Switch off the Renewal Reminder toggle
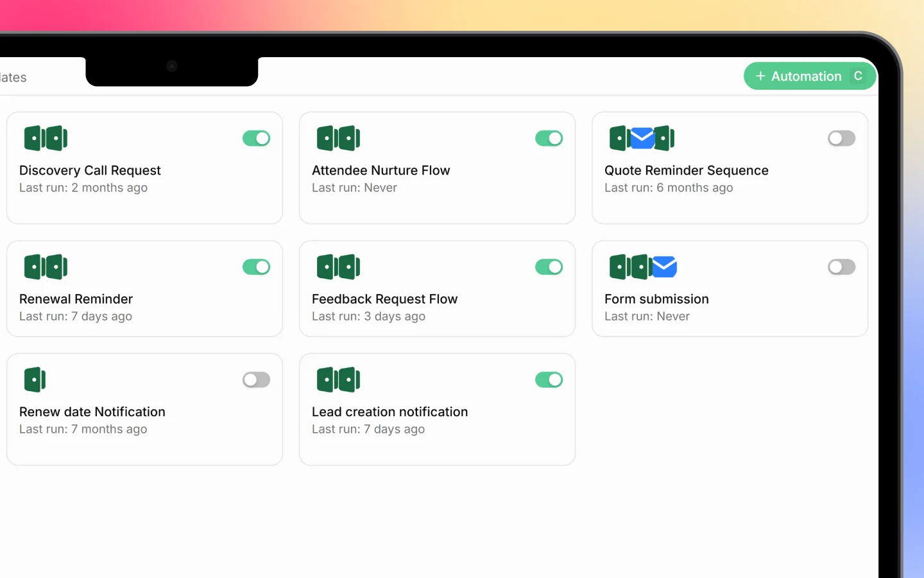Screen dimensions: 924x578 point(257,267)
